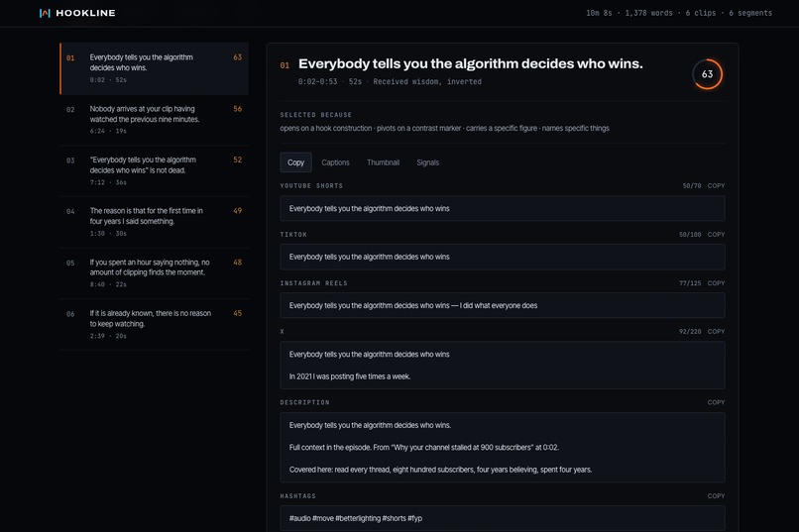
Task: Click score 56 on clip 02
Action: tap(238, 109)
